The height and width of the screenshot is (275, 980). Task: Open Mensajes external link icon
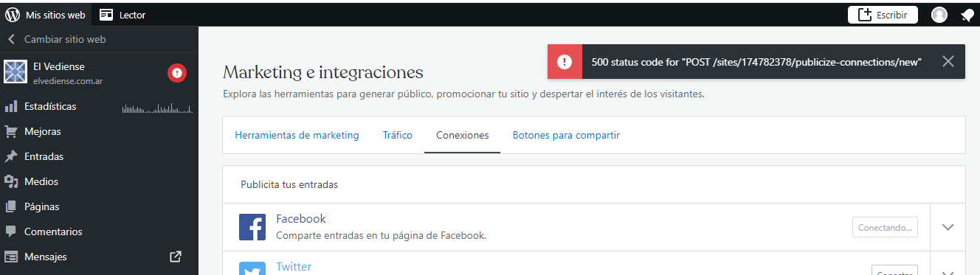pyautogui.click(x=176, y=257)
